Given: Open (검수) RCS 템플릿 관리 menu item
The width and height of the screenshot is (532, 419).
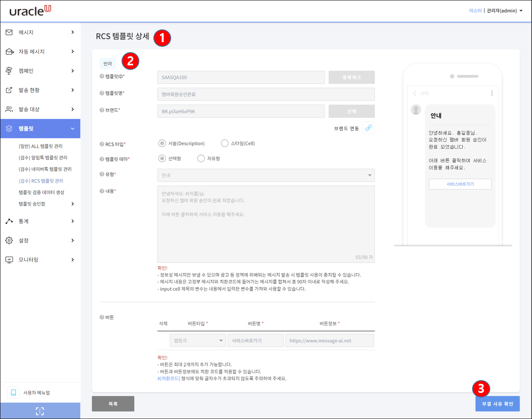Looking at the screenshot, I should tap(41, 181).
